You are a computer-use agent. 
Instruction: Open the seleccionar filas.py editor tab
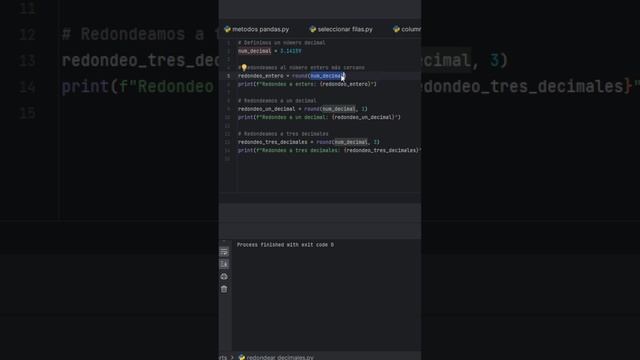click(x=341, y=29)
